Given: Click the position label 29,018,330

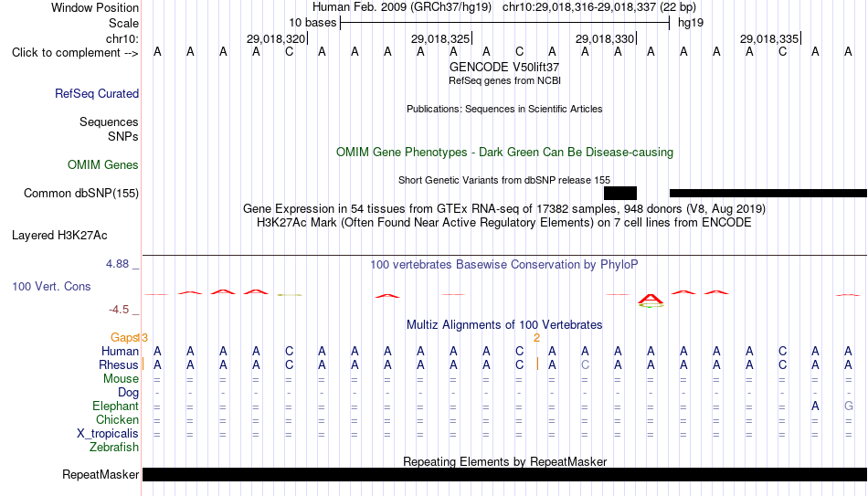Looking at the screenshot, I should [605, 38].
